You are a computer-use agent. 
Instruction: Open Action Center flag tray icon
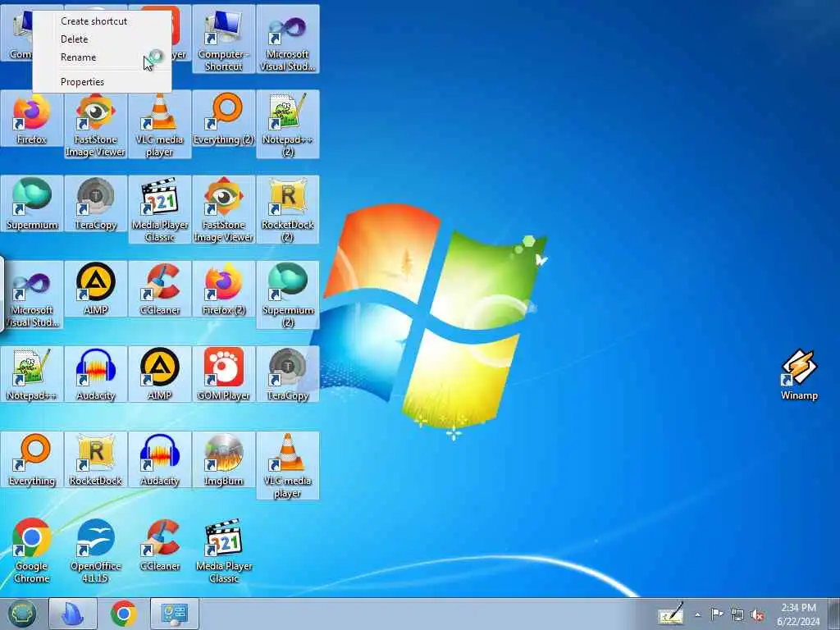pos(717,614)
